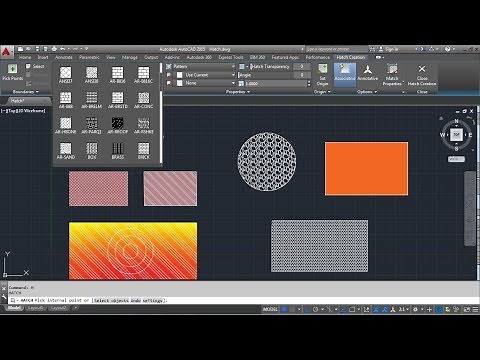Open the Parametric ribbon tab
This screenshot has width=480, height=360.
[89, 57]
